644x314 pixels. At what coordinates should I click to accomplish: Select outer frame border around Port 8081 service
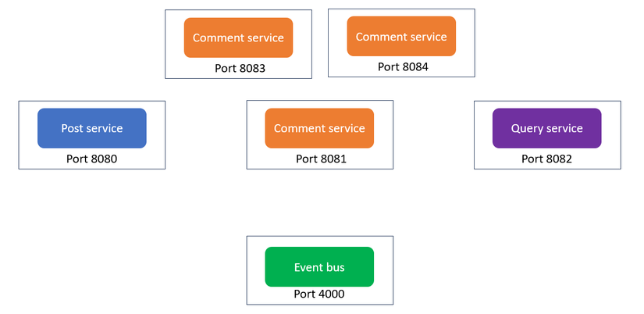coord(247,134)
